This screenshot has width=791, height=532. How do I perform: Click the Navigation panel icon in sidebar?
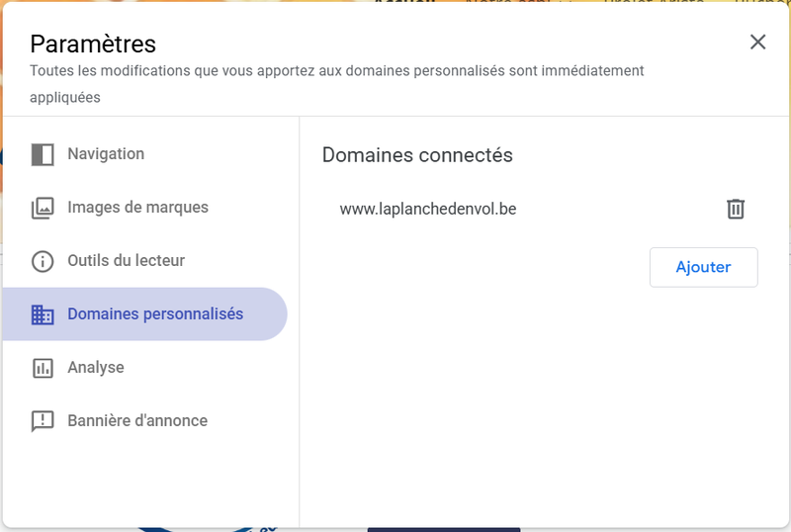coord(43,154)
